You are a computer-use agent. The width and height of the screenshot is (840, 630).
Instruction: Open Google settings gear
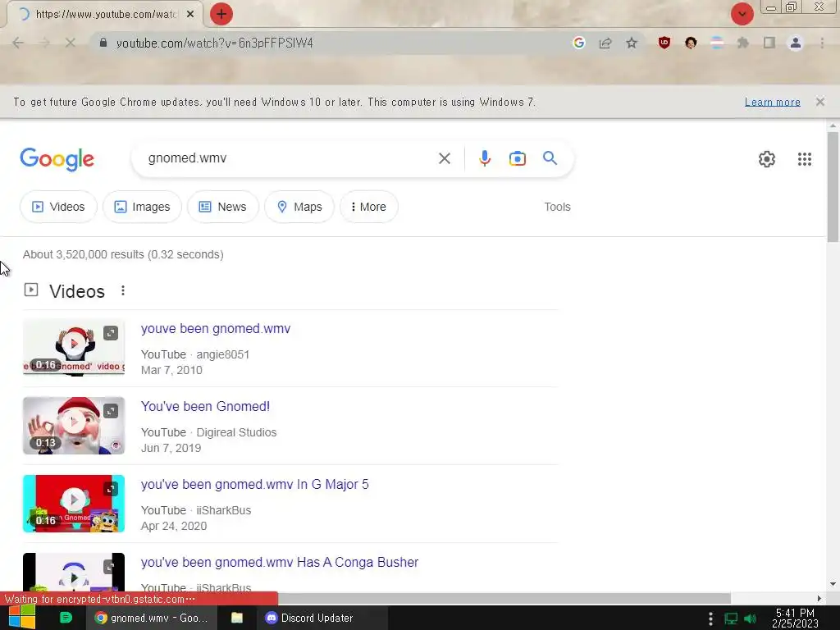[x=767, y=159]
